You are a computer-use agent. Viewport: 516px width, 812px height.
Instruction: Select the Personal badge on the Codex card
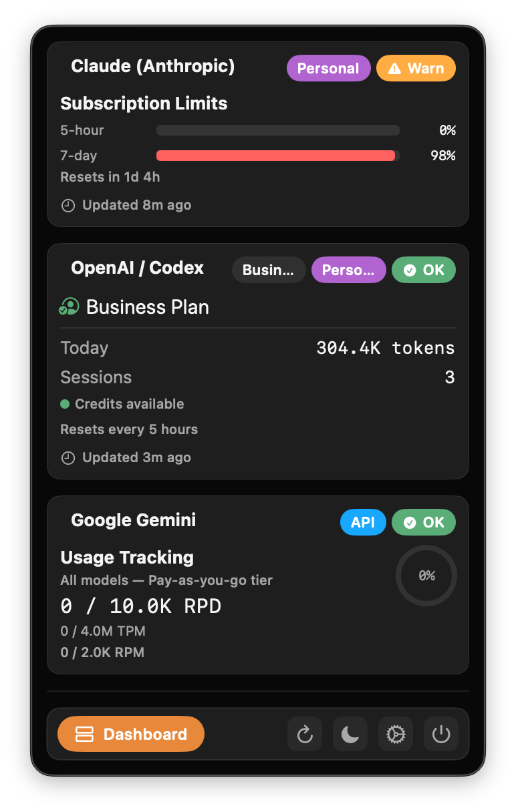coord(348,270)
